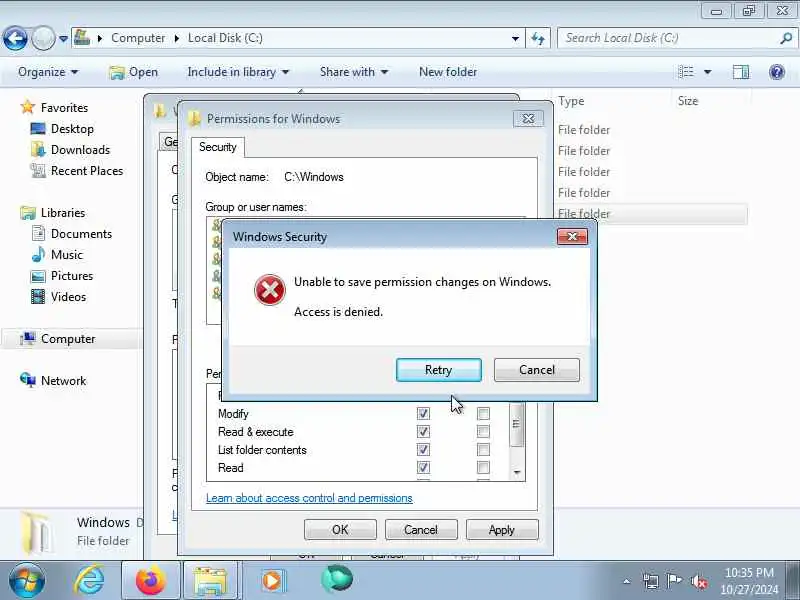Click the Action Center flag icon
The width and height of the screenshot is (800, 600).
point(674,581)
